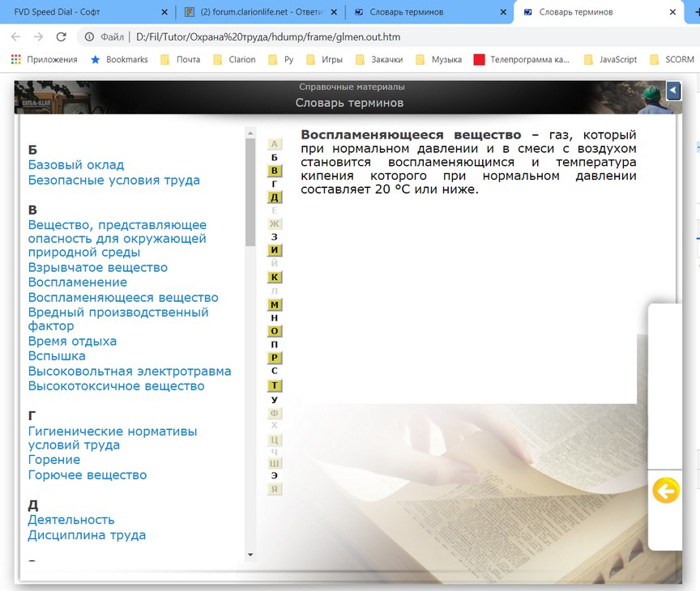This screenshot has width=700, height=591.
Task: Switch to the forum.clarionlife.net tab
Action: 259,12
